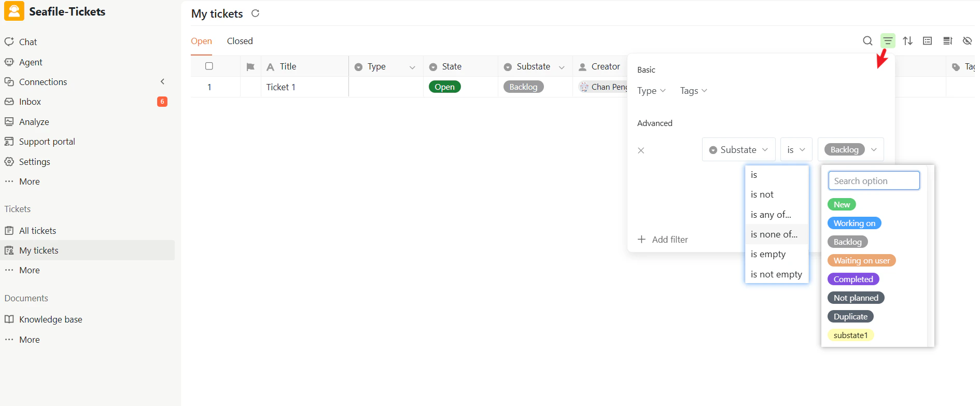The image size is (980, 406).
Task: Click the Search option field
Action: 874,181
